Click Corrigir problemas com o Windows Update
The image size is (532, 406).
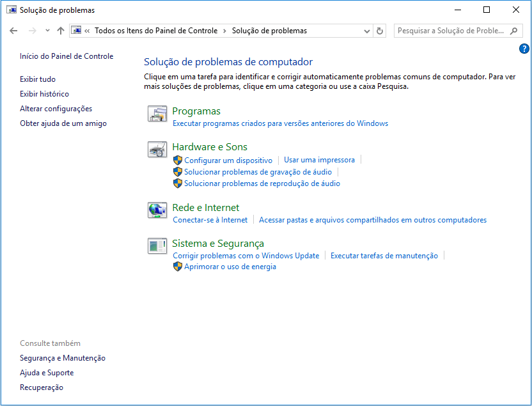tap(246, 255)
